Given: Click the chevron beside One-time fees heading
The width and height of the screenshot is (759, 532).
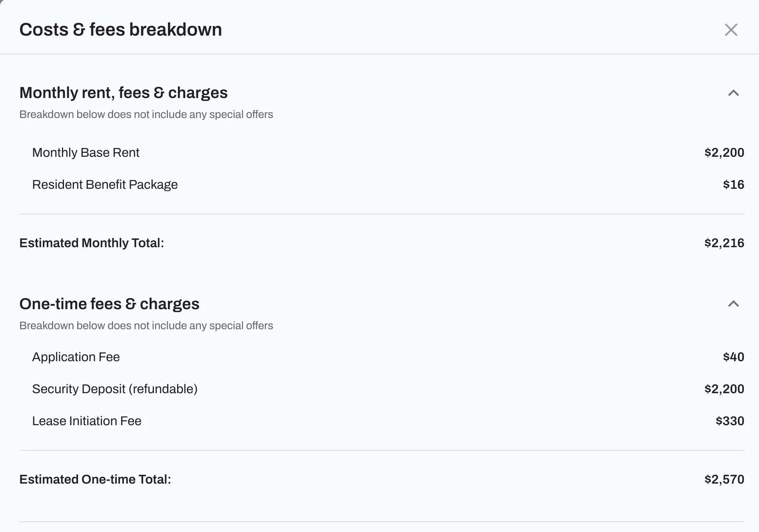Looking at the screenshot, I should 733,304.
